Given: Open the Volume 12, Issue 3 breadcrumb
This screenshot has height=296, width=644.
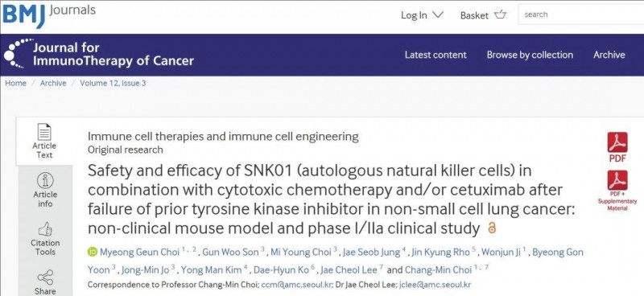Looking at the screenshot, I should coord(113,84).
